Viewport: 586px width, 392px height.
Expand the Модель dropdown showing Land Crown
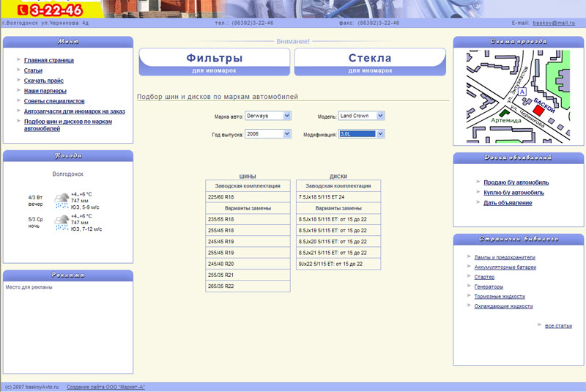[360, 116]
